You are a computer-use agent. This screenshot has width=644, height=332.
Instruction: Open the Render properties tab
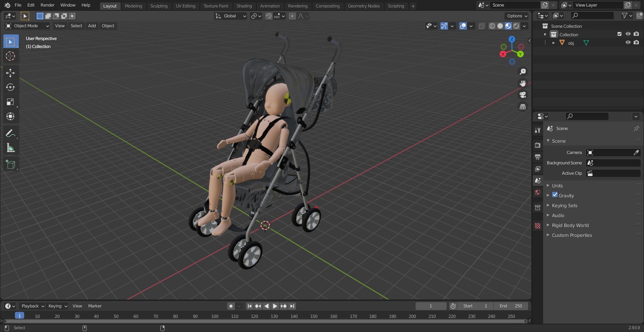pyautogui.click(x=537, y=145)
